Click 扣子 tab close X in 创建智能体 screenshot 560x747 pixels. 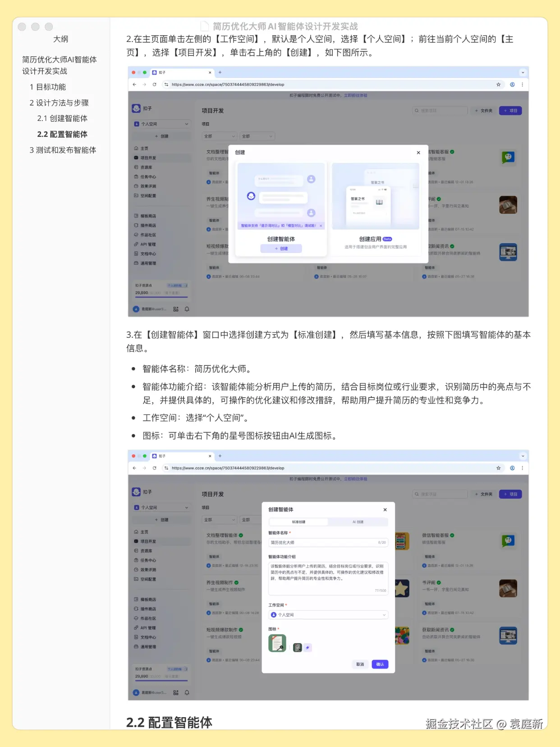pyautogui.click(x=210, y=456)
